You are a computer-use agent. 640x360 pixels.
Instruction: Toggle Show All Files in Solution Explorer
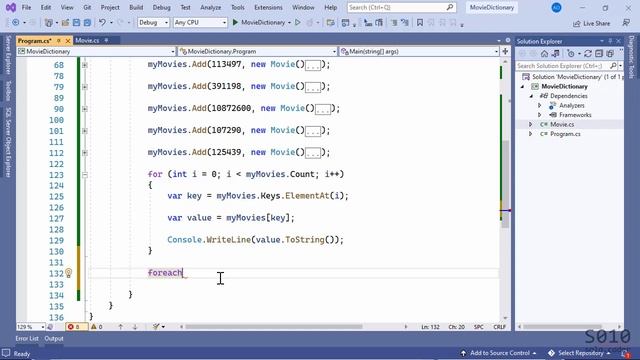pyautogui.click(x=610, y=54)
